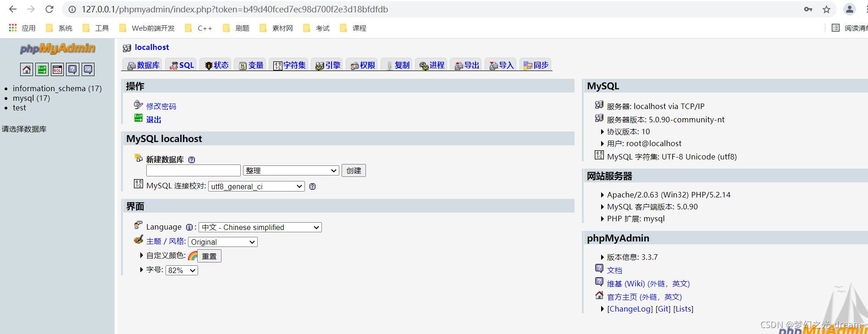Click the browser back arrow
868x334 pixels.
[x=13, y=9]
